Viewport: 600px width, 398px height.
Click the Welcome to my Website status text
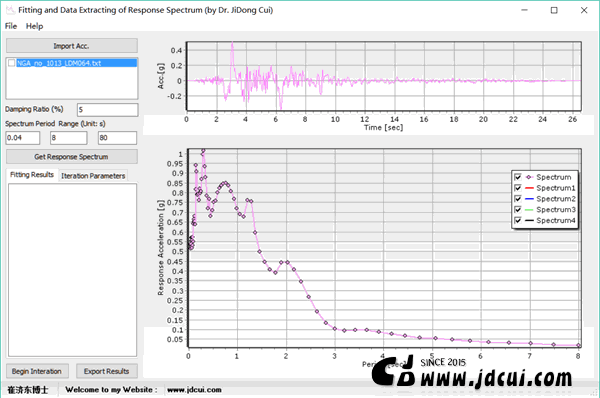pyautogui.click(x=111, y=390)
